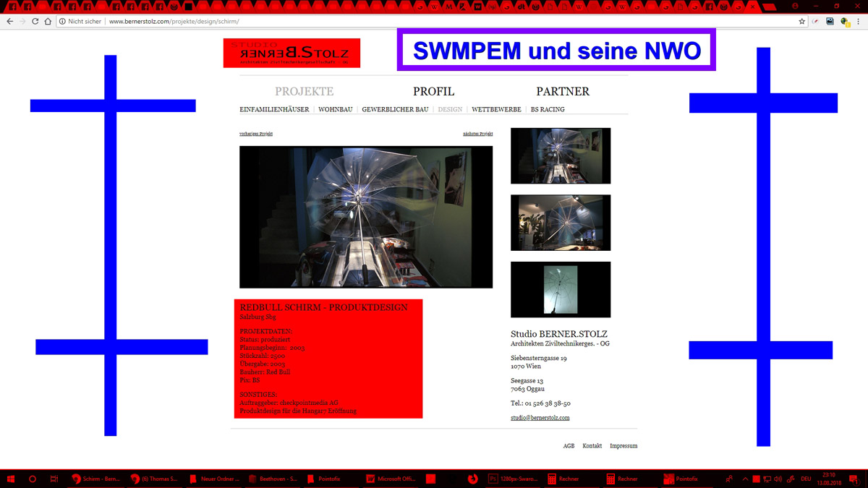
Task: Go to 'nächstes Projekt'
Action: pos(478,134)
